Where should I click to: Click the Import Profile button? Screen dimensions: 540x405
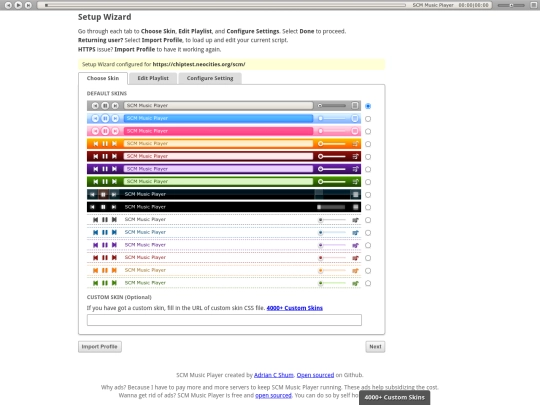[x=100, y=346]
